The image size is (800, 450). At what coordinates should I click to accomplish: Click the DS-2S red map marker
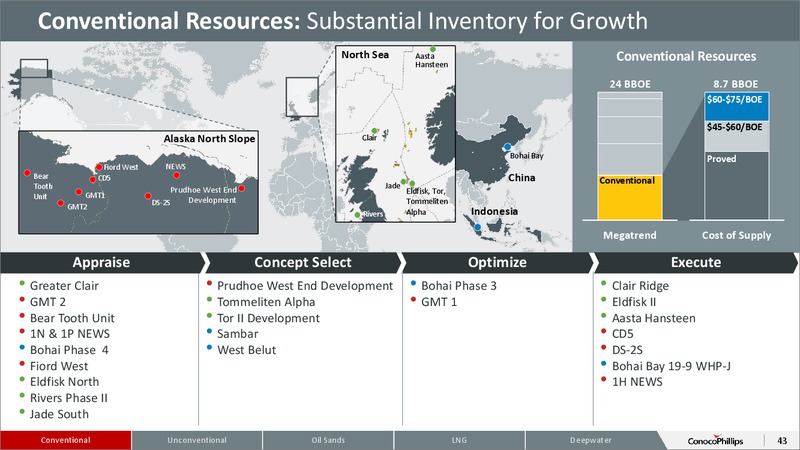tap(147, 196)
